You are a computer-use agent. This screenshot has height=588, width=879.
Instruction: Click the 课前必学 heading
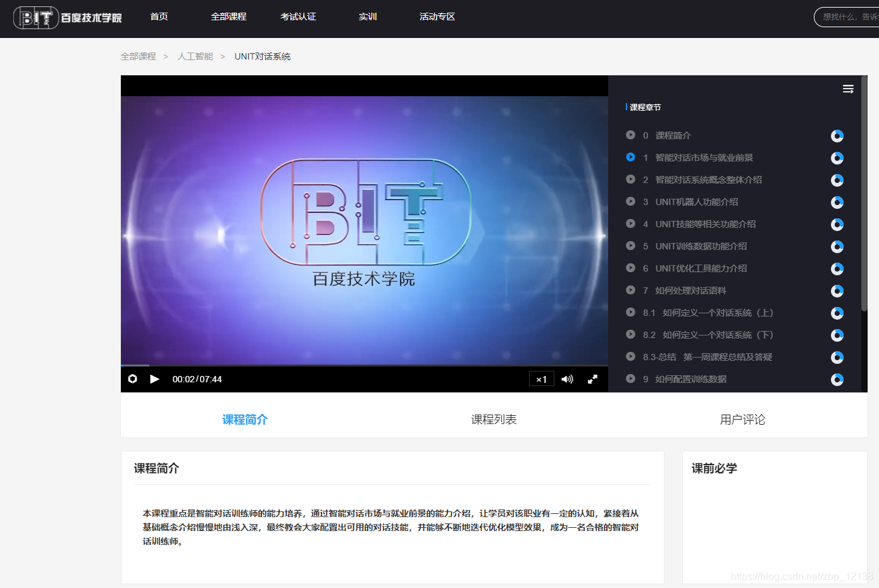pos(714,468)
